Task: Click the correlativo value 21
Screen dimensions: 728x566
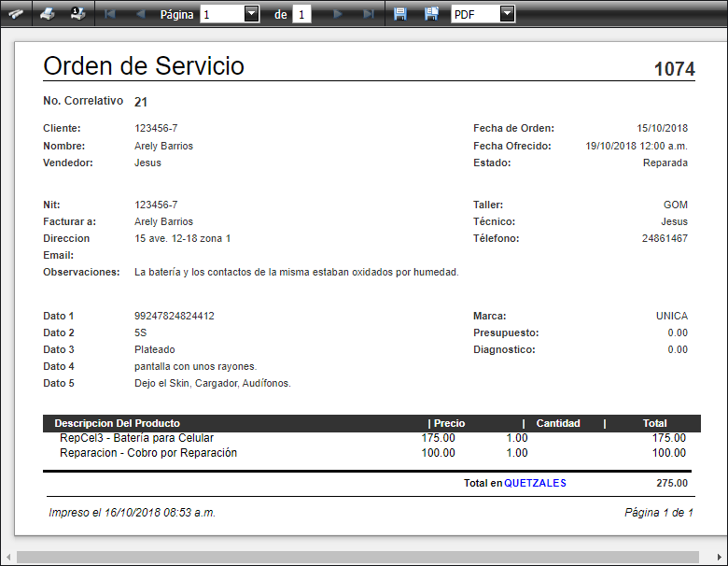Action: (141, 102)
